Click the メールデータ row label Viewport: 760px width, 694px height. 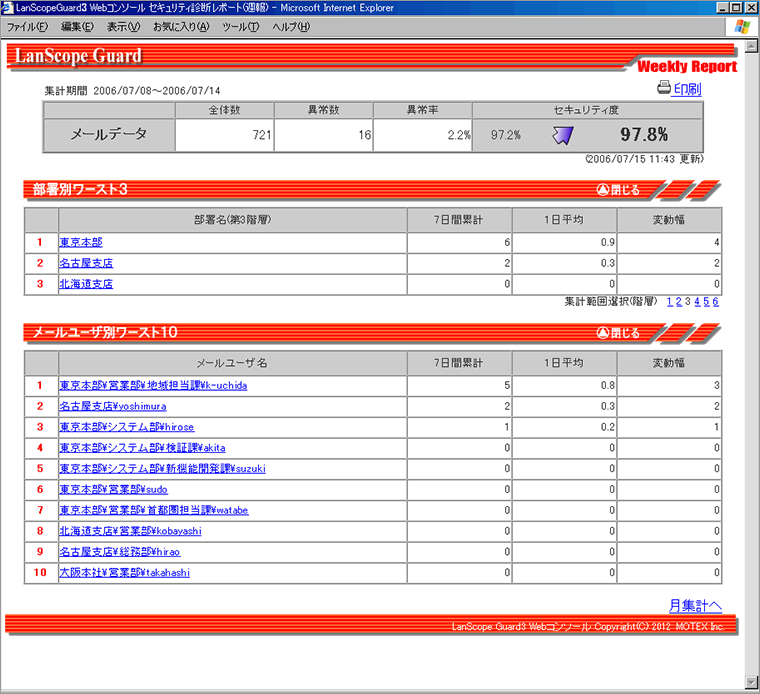click(109, 135)
